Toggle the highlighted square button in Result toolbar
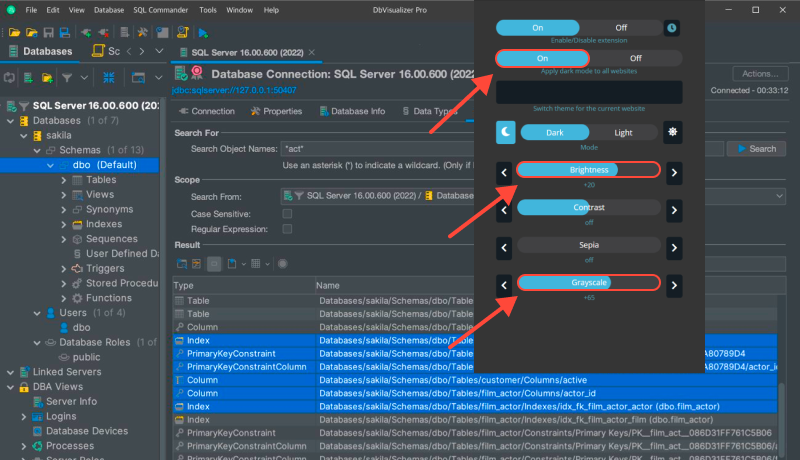Viewport: 800px width, 460px height. [214, 264]
